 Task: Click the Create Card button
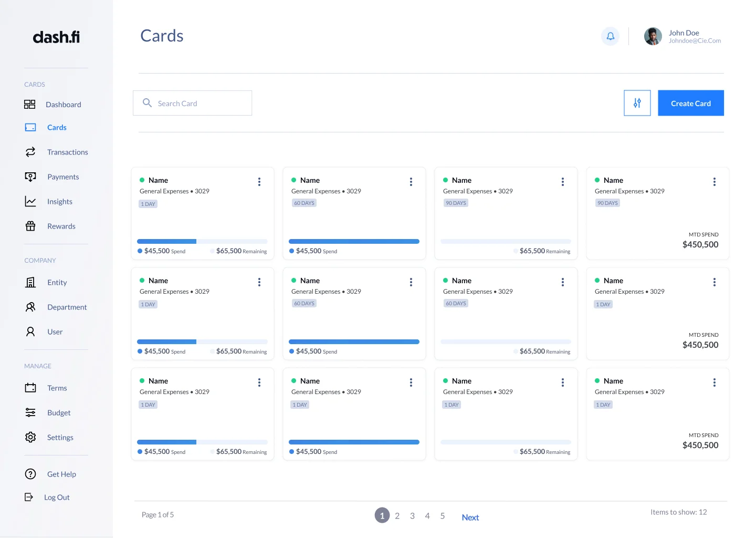(690, 103)
